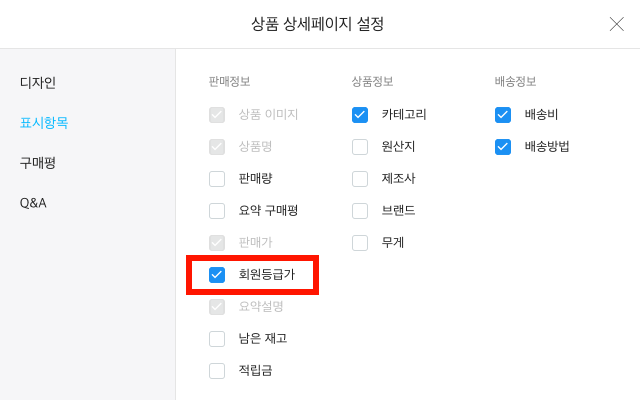Viewport: 640px width, 400px height.
Task: Click the greyed-out 상품명 checkbox
Action: click(217, 146)
